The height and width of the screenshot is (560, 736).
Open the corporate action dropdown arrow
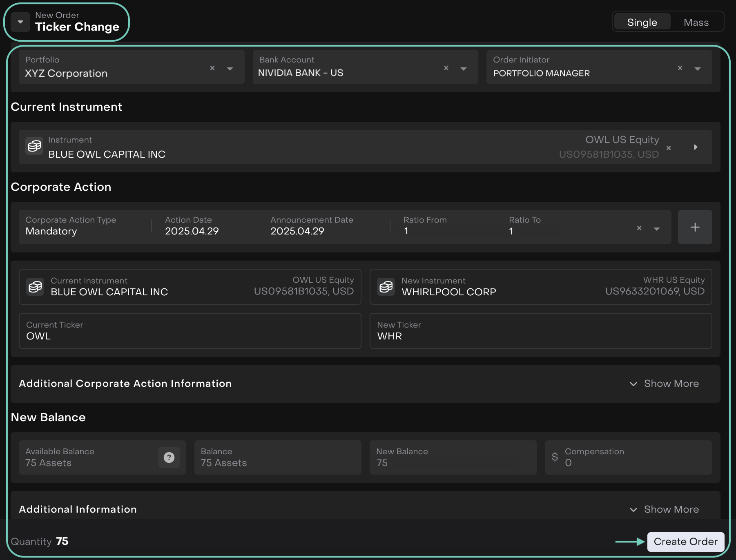click(657, 229)
